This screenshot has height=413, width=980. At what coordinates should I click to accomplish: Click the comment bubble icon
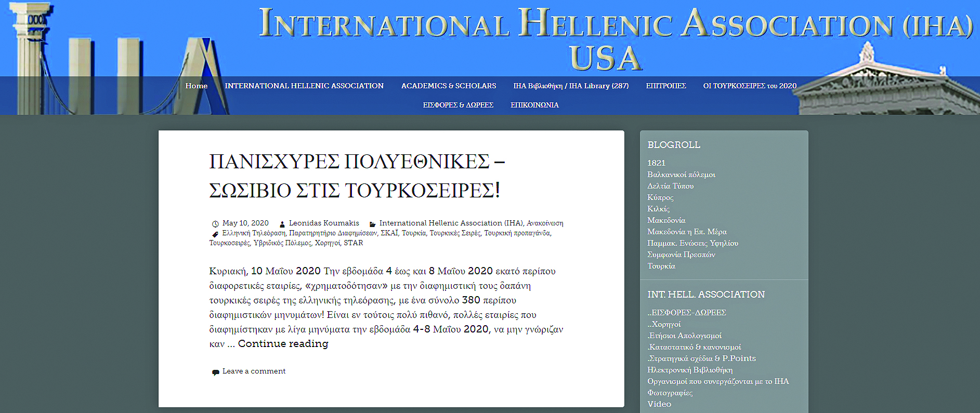(215, 372)
